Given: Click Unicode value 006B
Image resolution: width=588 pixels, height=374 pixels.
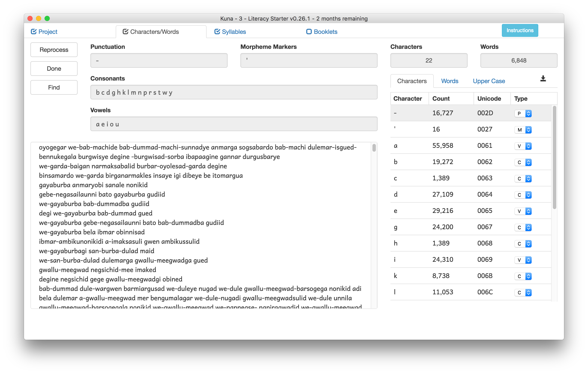Looking at the screenshot, I should pos(485,276).
